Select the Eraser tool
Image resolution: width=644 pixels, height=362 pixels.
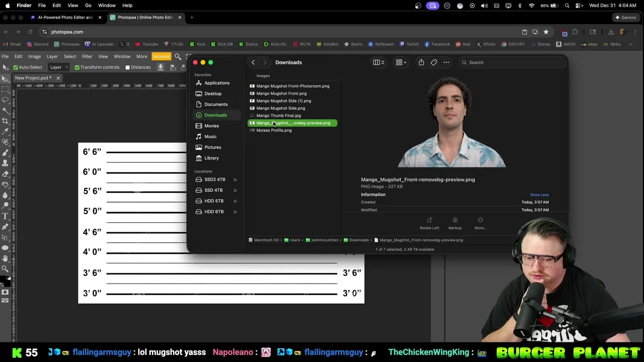tap(6, 174)
